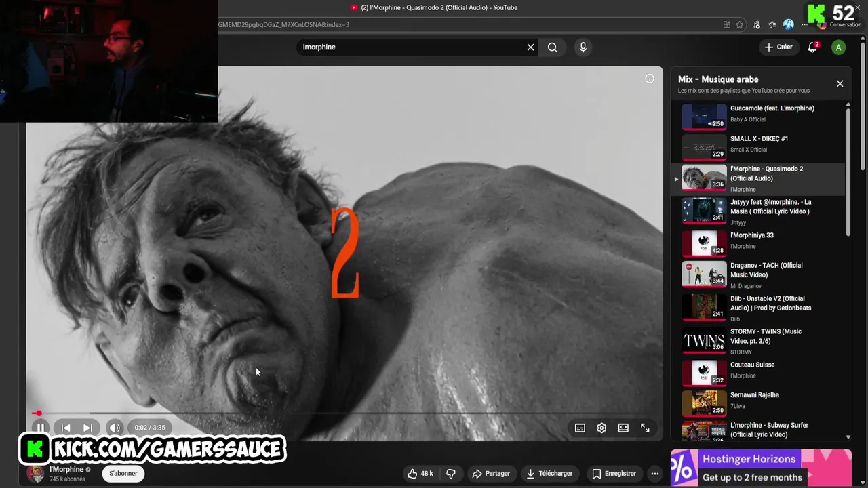Image resolution: width=868 pixels, height=488 pixels.
Task: Click the Enregistrer save button
Action: click(614, 474)
